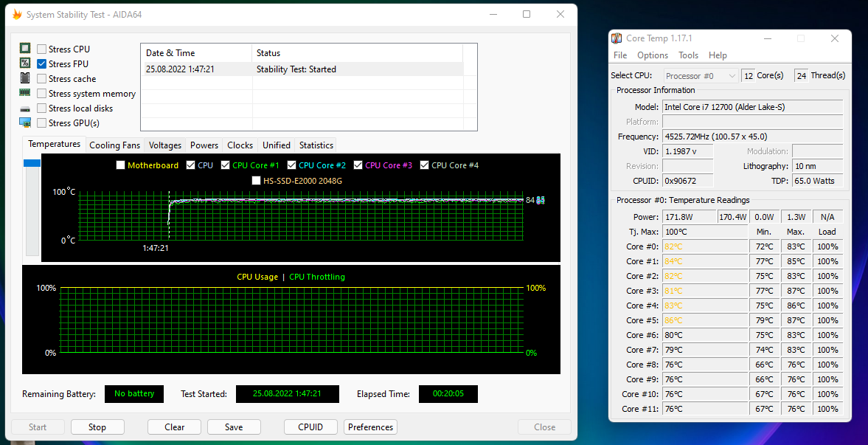Click the Tj. Max value 100°C
The width and height of the screenshot is (868, 445).
click(705, 232)
